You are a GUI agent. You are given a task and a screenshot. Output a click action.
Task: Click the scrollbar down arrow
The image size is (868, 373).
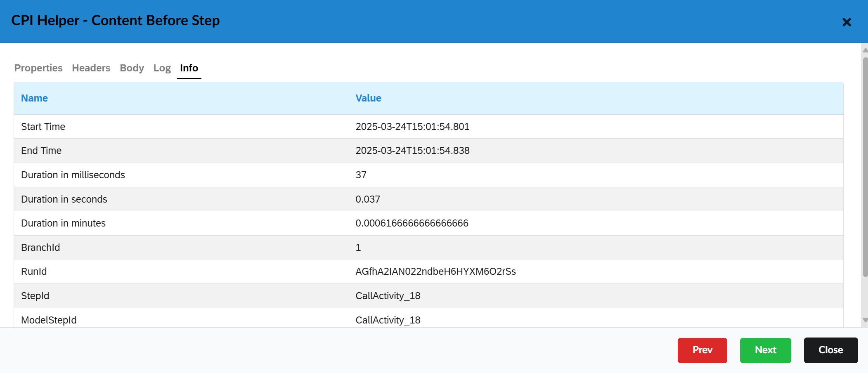click(x=865, y=320)
